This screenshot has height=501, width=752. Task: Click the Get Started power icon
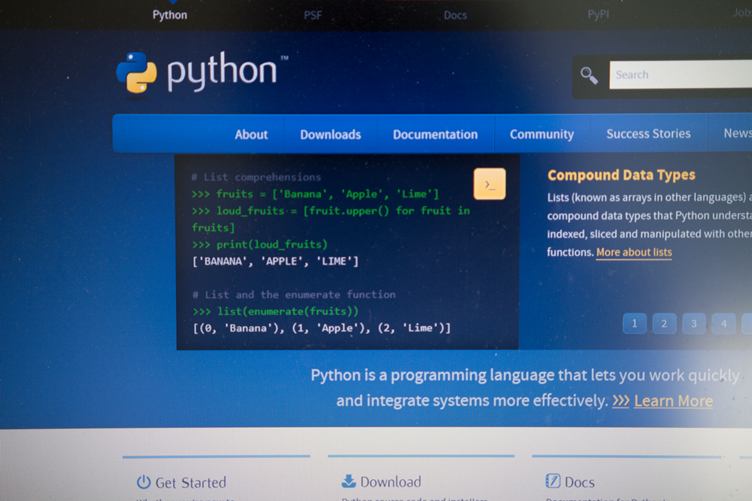coord(143,482)
